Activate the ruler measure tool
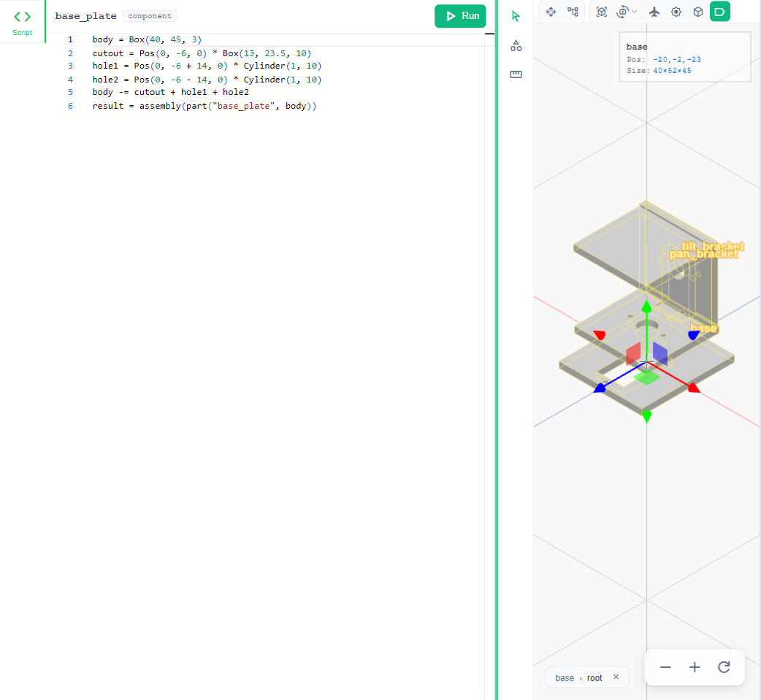 click(x=516, y=74)
